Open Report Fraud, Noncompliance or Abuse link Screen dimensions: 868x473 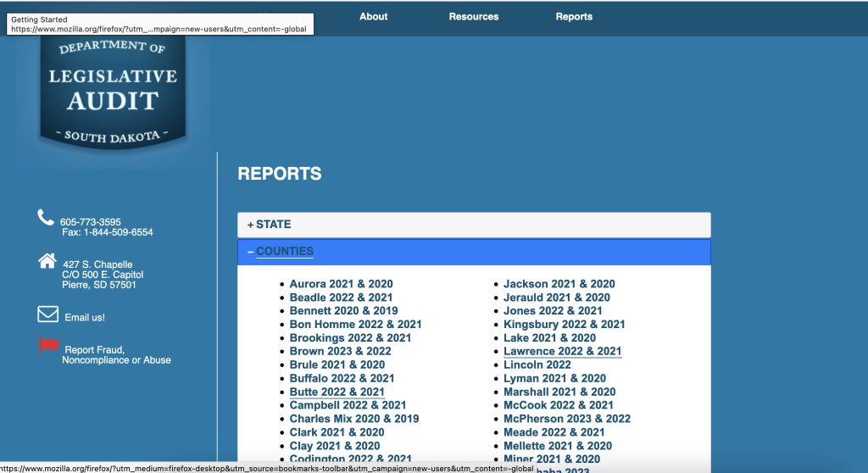pyautogui.click(x=116, y=355)
